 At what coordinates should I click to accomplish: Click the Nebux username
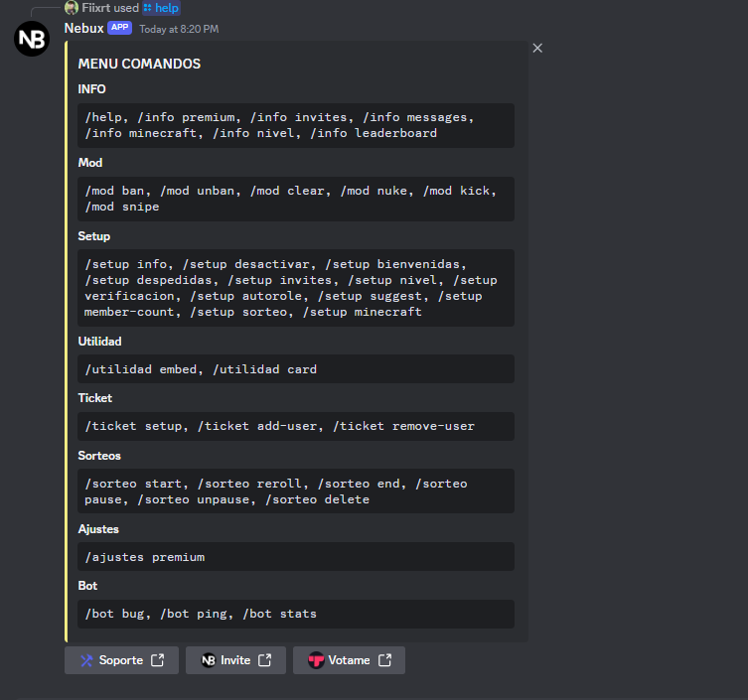[84, 29]
